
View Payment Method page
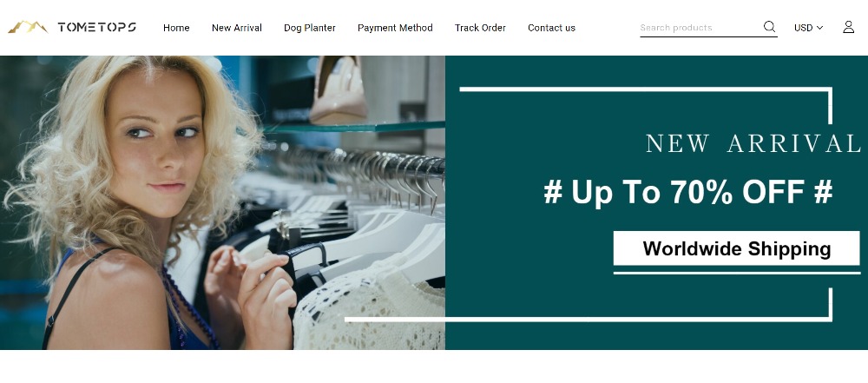[x=395, y=28]
